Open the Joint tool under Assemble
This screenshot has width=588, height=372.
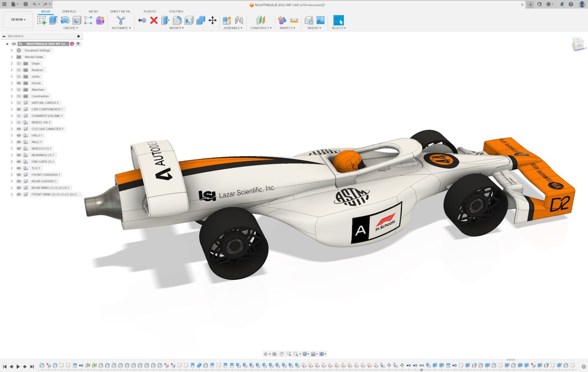(x=238, y=20)
